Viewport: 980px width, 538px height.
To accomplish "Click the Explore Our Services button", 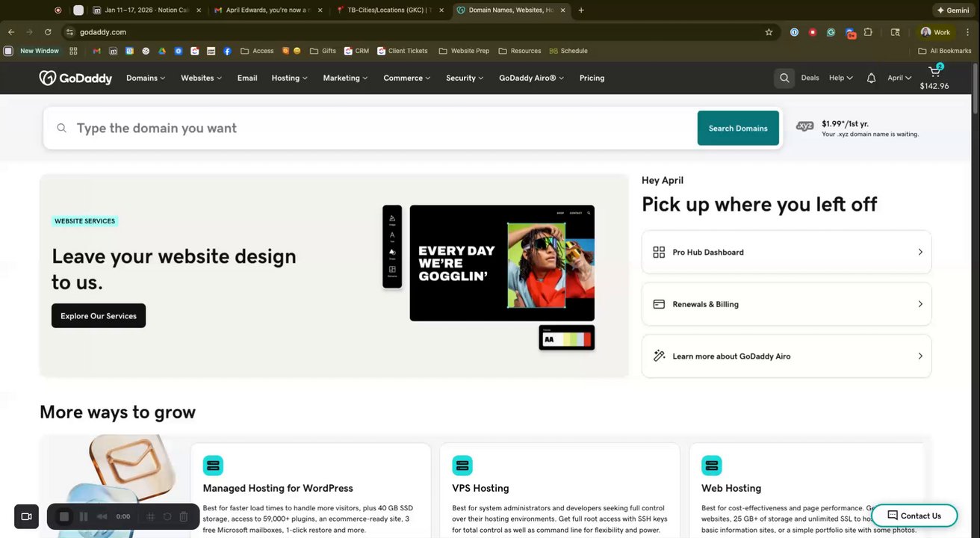I will click(99, 315).
